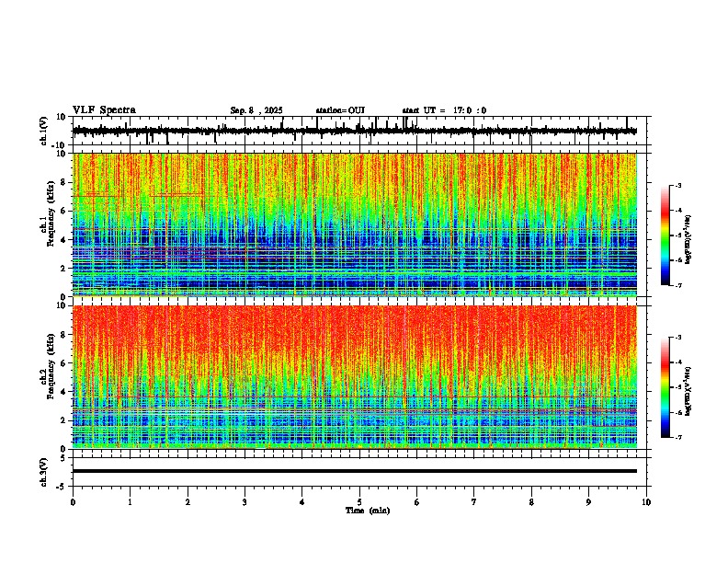The image size is (728, 563).
Task: Click time axis tick label "5"
Action: click(x=359, y=502)
